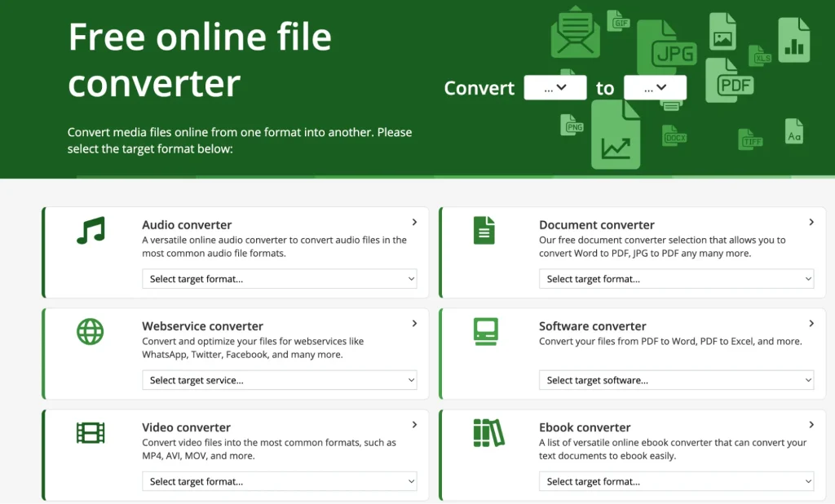Click the Audio converter music note icon

click(x=91, y=231)
